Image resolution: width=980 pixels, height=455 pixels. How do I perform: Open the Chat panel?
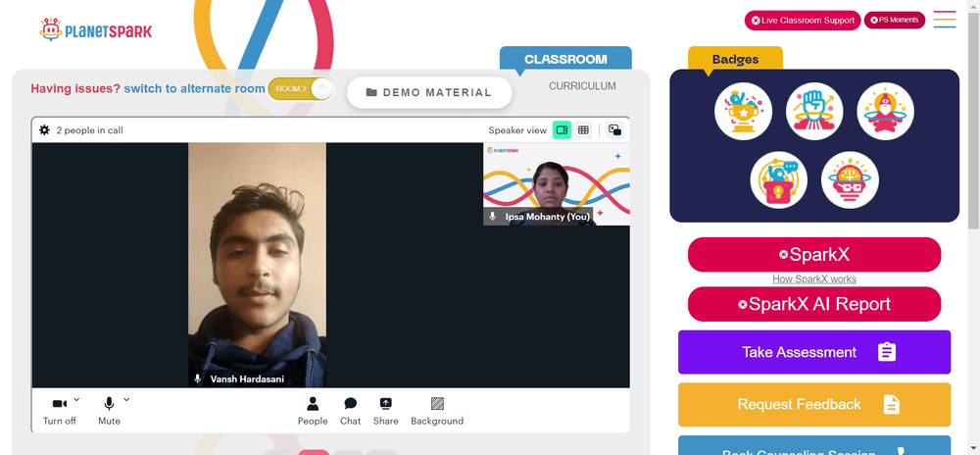tap(350, 411)
